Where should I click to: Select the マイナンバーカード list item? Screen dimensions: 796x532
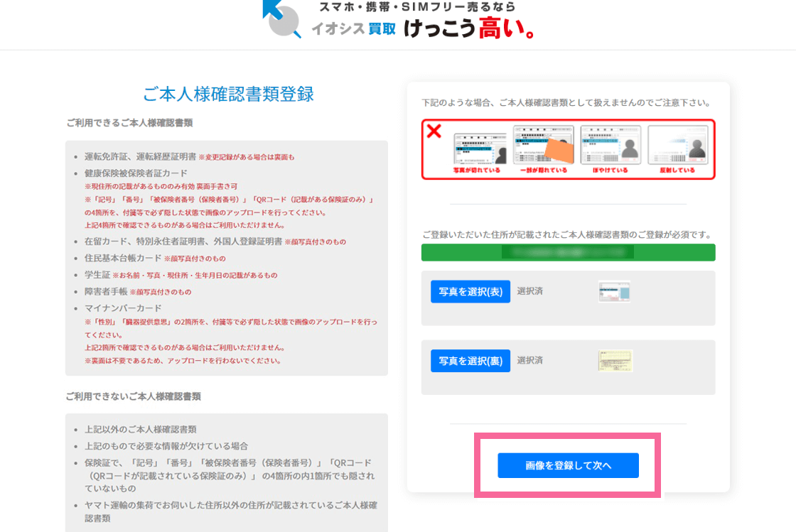pyautogui.click(x=123, y=308)
